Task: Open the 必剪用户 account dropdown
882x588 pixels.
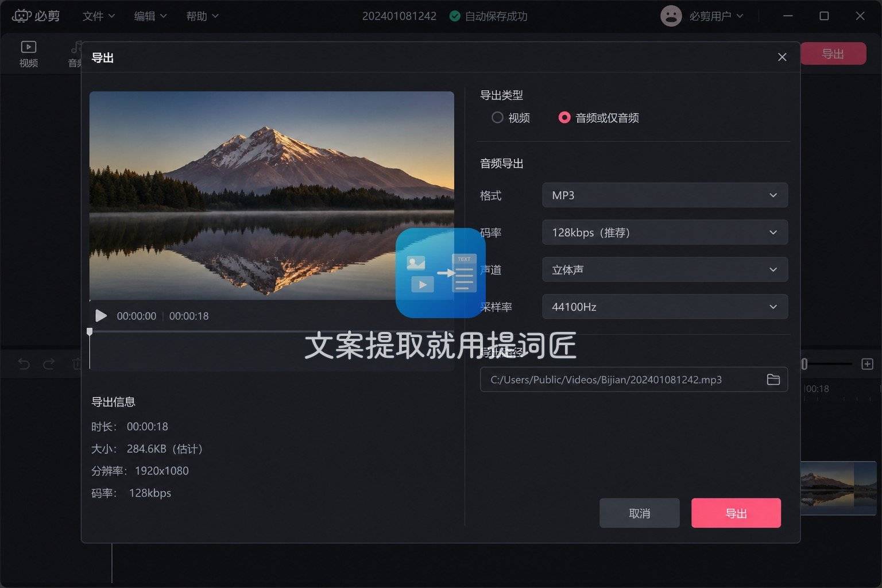Action: point(716,16)
